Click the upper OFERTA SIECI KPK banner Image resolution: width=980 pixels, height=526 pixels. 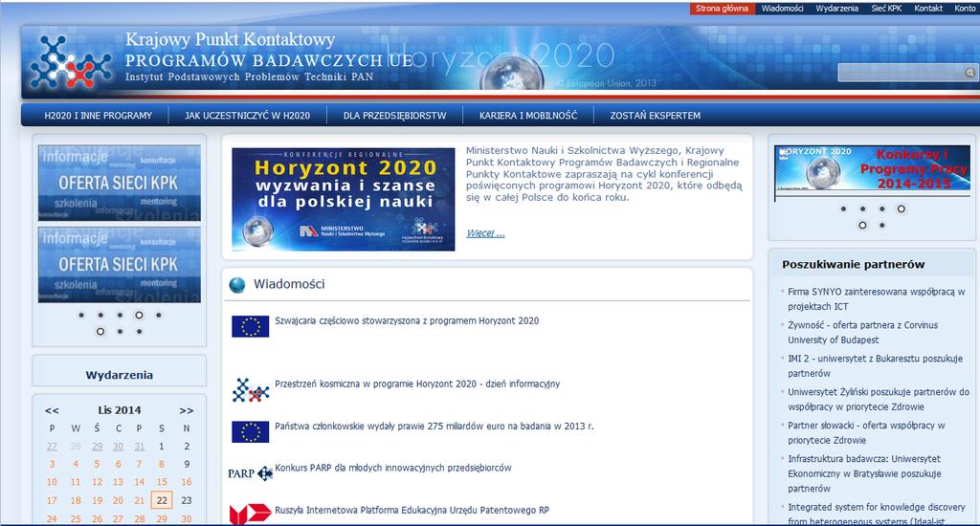120,183
